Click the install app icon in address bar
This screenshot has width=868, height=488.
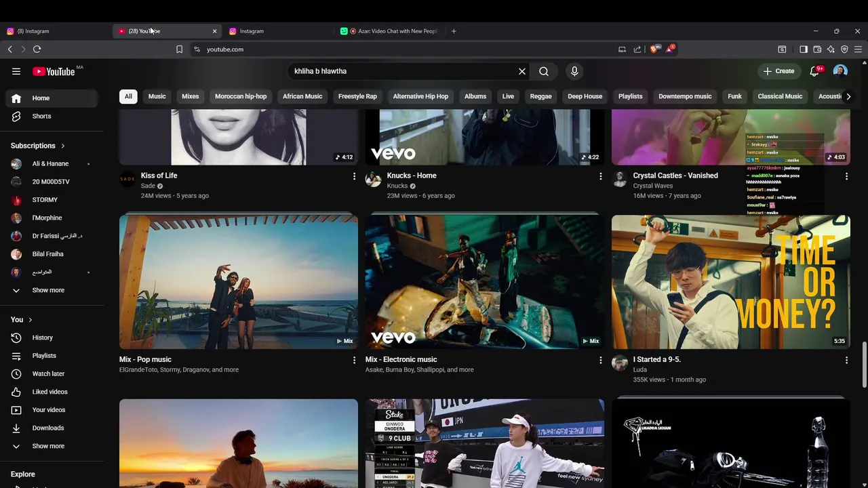click(x=622, y=49)
